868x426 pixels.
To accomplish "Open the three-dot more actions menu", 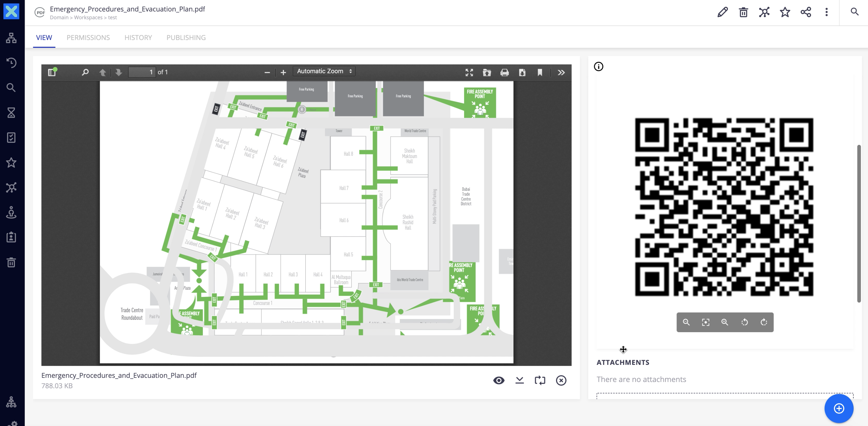I will click(826, 12).
